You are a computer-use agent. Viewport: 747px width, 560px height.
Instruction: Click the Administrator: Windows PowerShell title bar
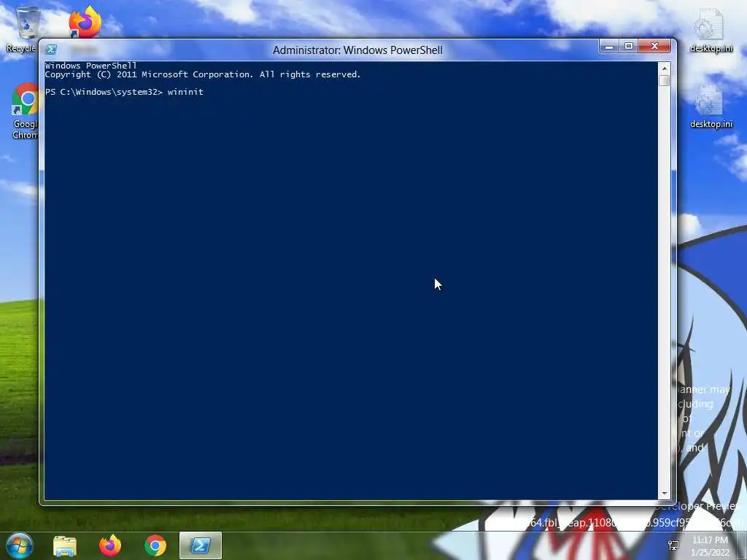(357, 50)
